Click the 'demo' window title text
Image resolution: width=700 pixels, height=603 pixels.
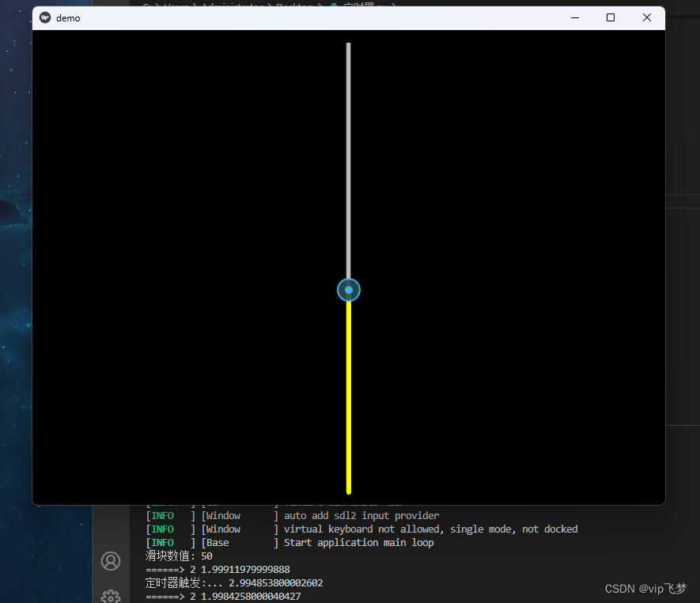click(x=68, y=18)
